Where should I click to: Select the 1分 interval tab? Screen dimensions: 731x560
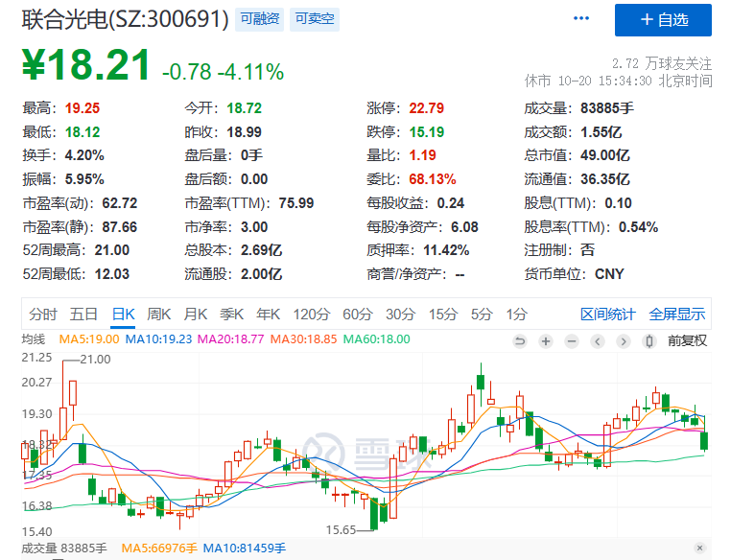pos(517,314)
